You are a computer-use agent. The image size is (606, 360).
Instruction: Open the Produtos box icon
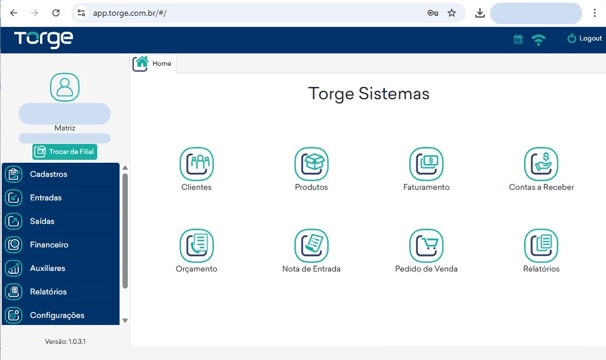pos(311,164)
